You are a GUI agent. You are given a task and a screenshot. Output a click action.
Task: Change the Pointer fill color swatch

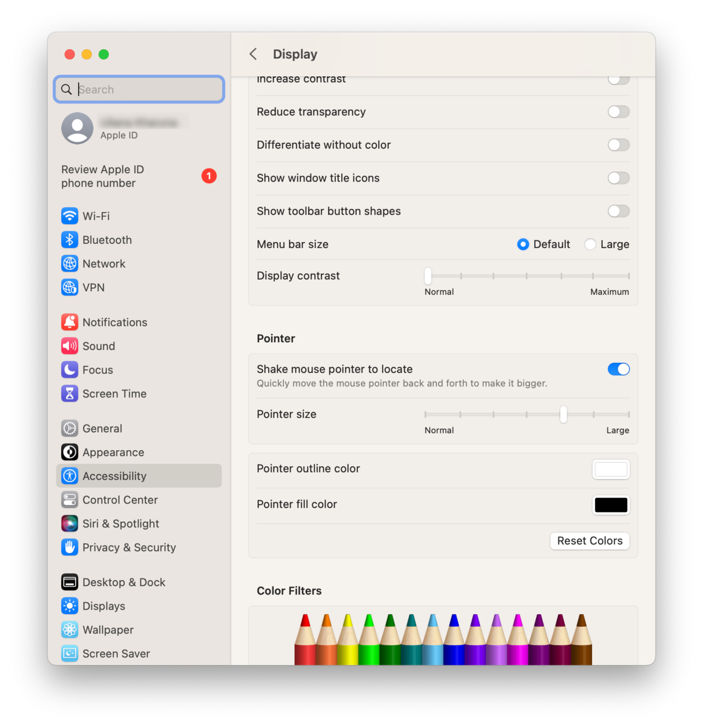point(610,504)
